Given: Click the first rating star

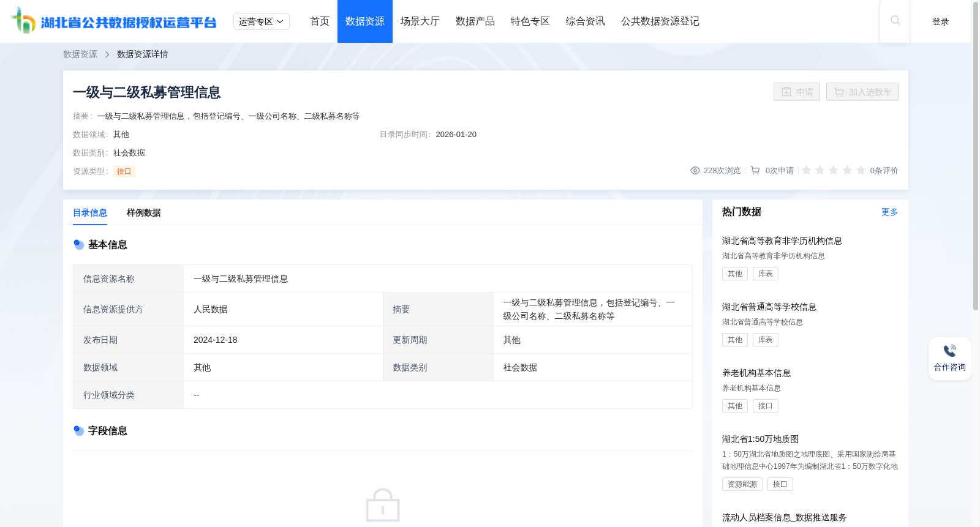Looking at the screenshot, I should point(807,170).
